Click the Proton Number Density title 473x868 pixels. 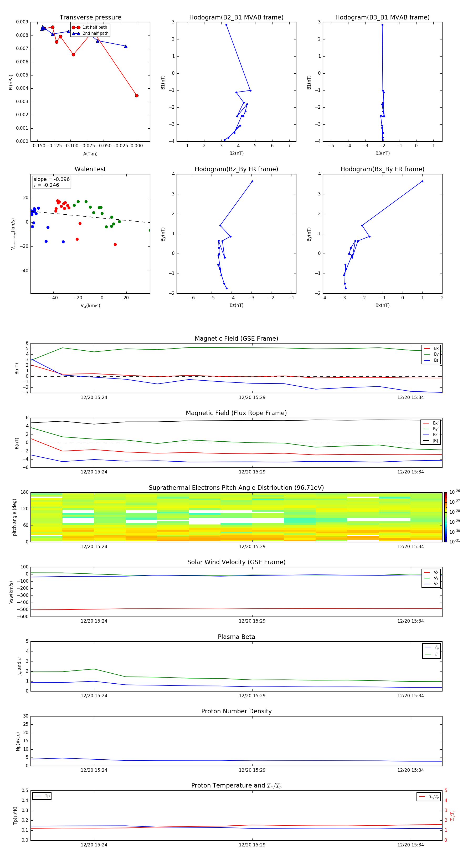[236, 711]
